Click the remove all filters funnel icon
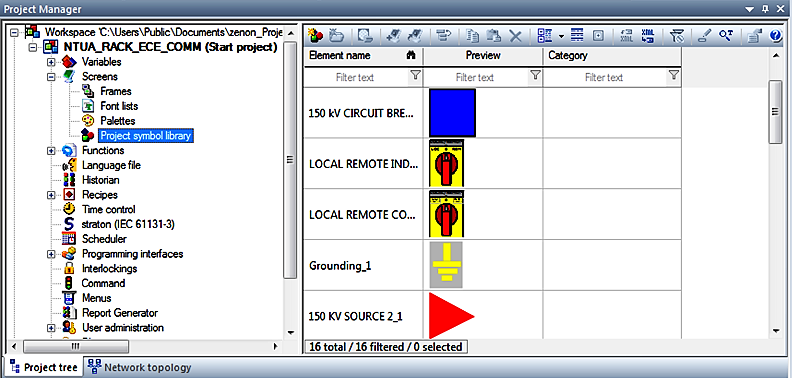The image size is (792, 378). click(x=676, y=35)
